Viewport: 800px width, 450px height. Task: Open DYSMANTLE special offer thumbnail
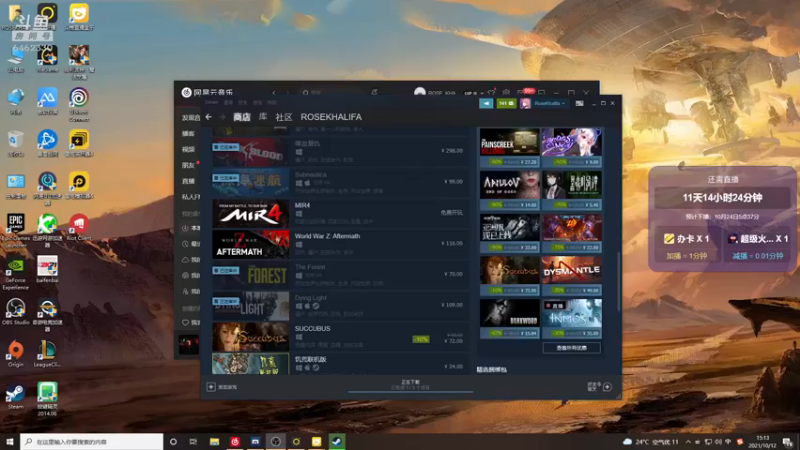point(571,276)
